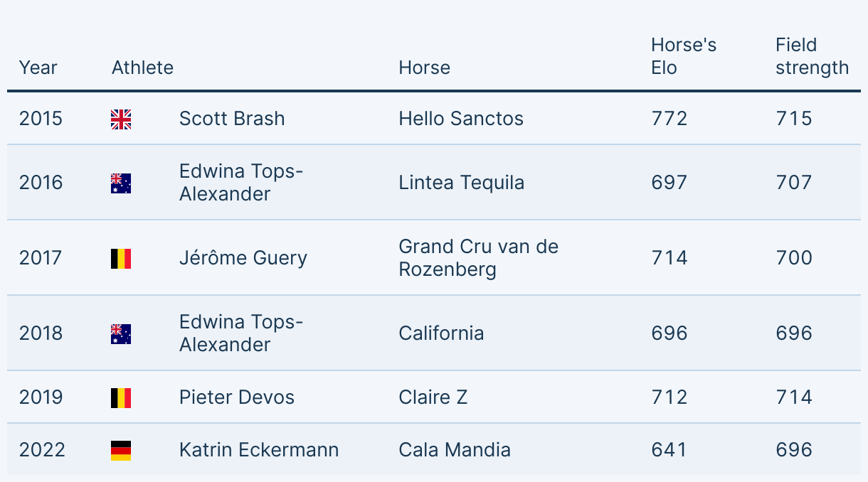The width and height of the screenshot is (868, 482).
Task: Sort by Field strength column header
Action: [813, 56]
